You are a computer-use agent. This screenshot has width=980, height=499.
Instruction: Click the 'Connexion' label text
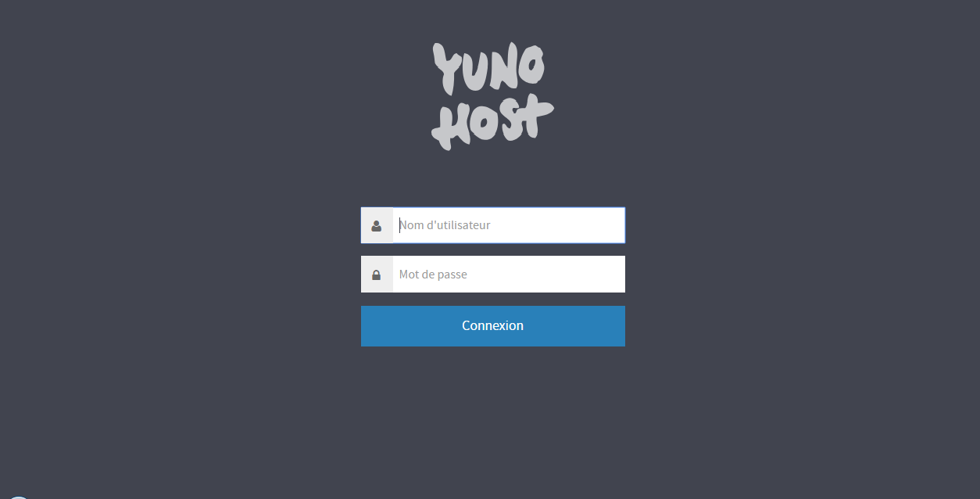[x=493, y=325]
